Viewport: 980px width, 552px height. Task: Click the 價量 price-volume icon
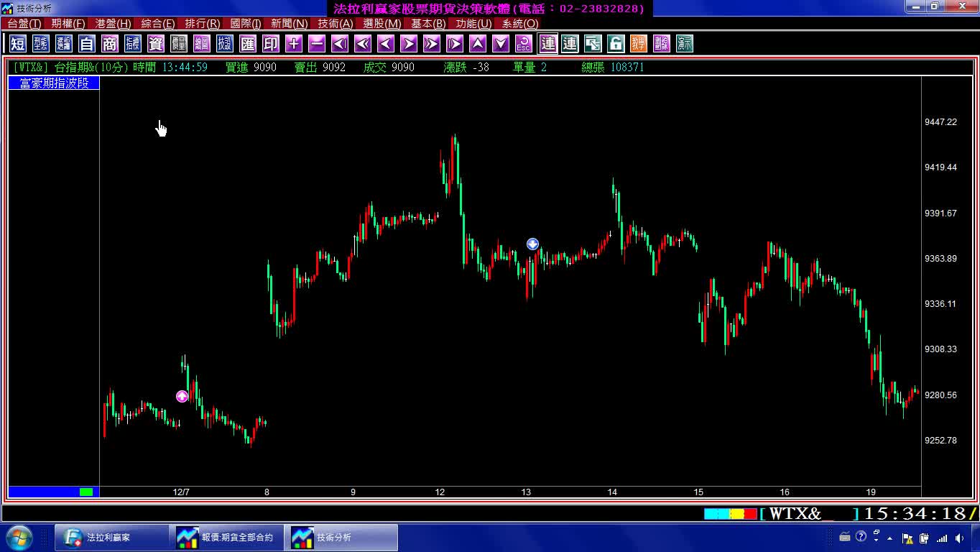[x=179, y=44]
